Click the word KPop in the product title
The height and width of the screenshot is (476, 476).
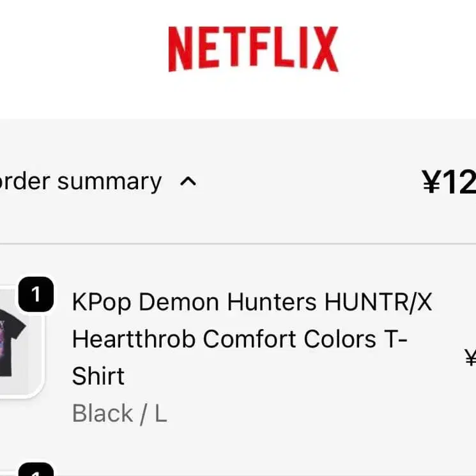point(102,302)
